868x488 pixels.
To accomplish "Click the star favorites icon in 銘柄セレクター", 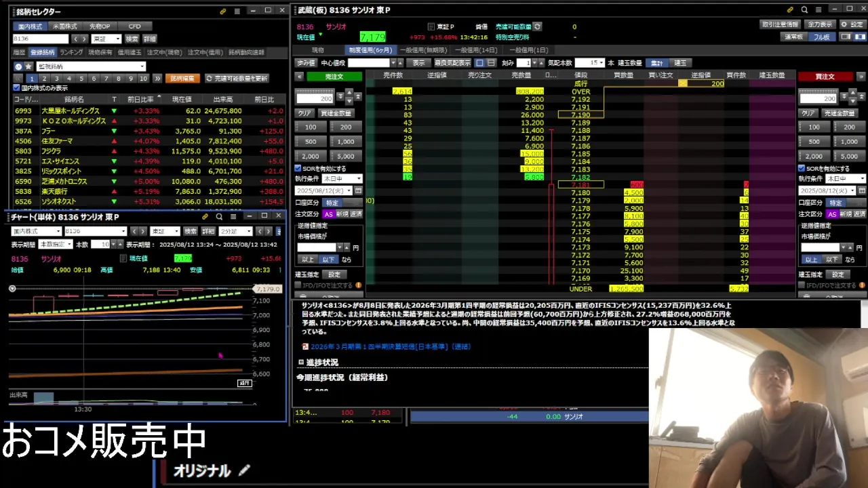I will point(28,66).
